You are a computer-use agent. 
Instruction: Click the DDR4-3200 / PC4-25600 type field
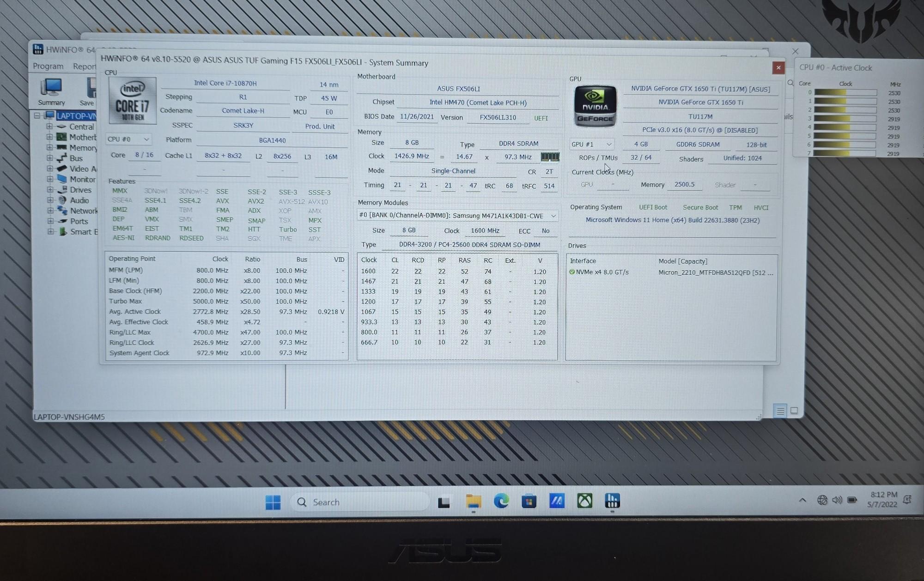click(x=469, y=245)
